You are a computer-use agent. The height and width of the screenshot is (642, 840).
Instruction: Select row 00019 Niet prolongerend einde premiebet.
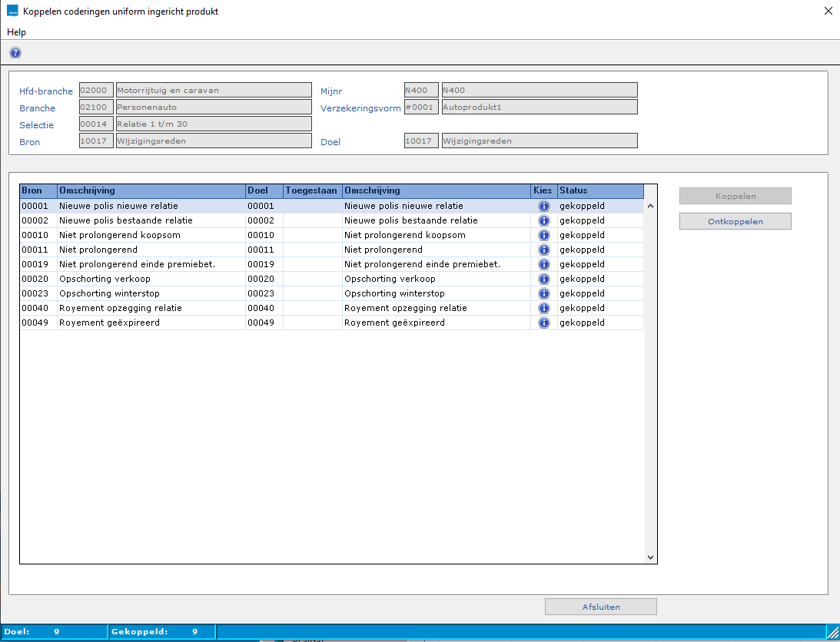click(x=137, y=264)
